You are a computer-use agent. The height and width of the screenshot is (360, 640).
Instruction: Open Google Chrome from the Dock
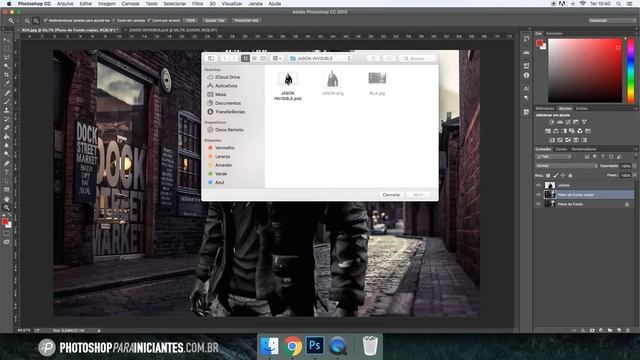tap(292, 346)
